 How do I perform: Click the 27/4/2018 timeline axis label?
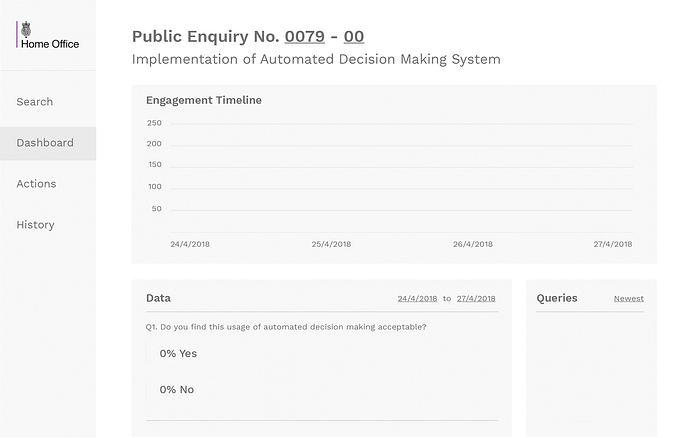(612, 244)
